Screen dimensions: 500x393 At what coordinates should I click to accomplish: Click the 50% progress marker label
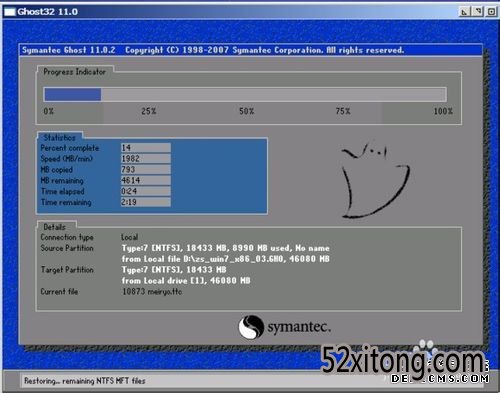[x=247, y=111]
